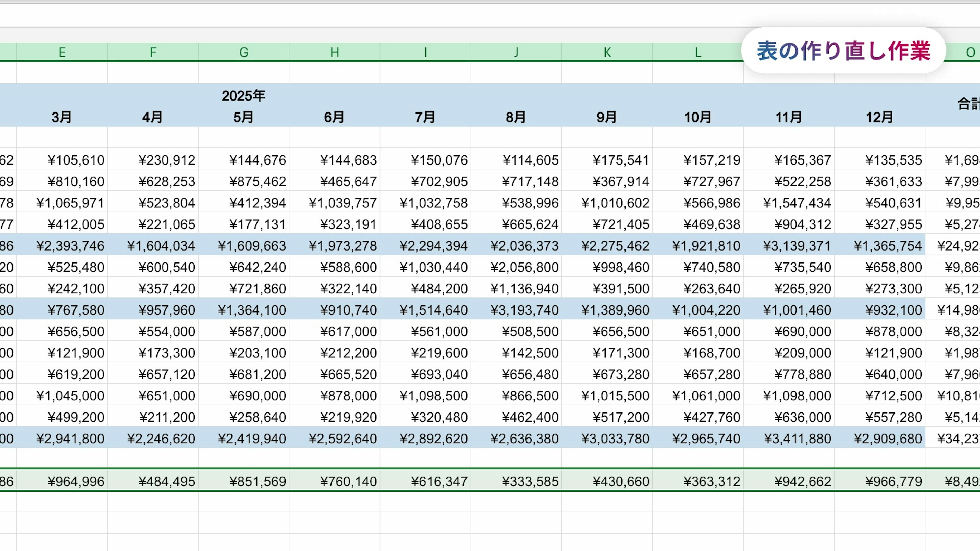Click the 3月 month header cell

pyautogui.click(x=62, y=117)
